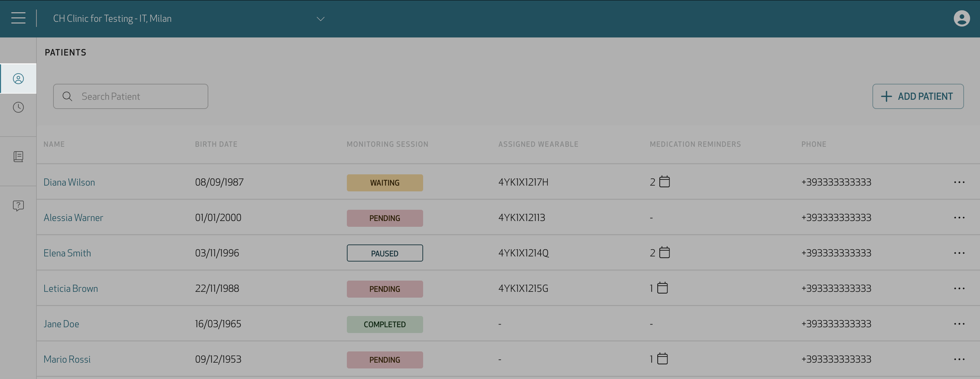
Task: Click the ASSIGNED WEARABLE column header
Action: coord(538,144)
